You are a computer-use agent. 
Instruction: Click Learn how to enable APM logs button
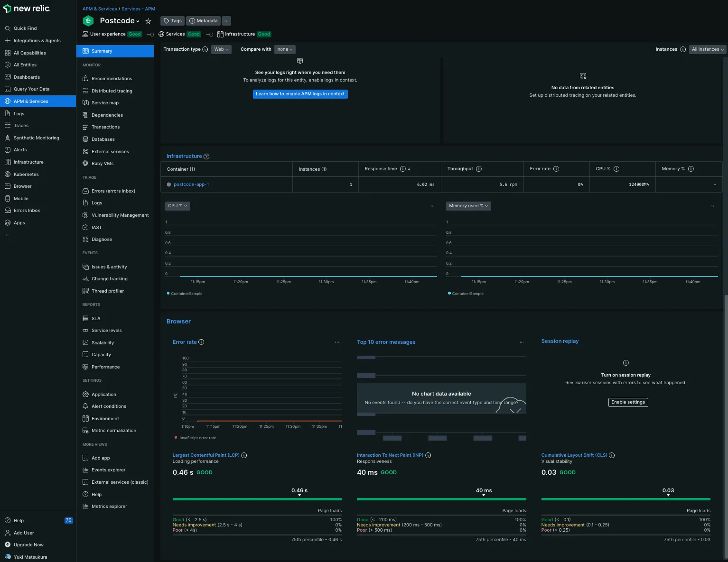[x=300, y=94]
